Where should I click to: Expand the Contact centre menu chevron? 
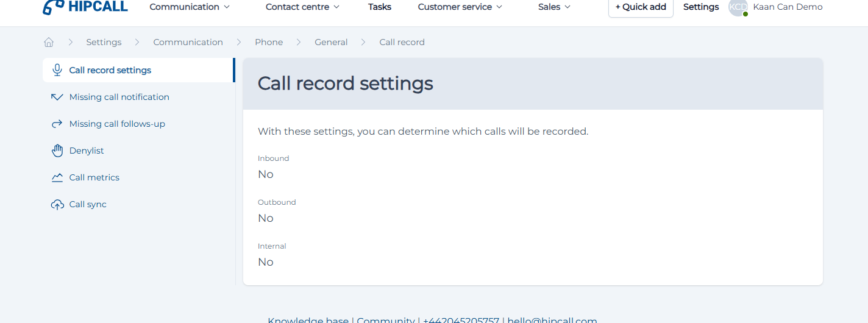coord(336,7)
